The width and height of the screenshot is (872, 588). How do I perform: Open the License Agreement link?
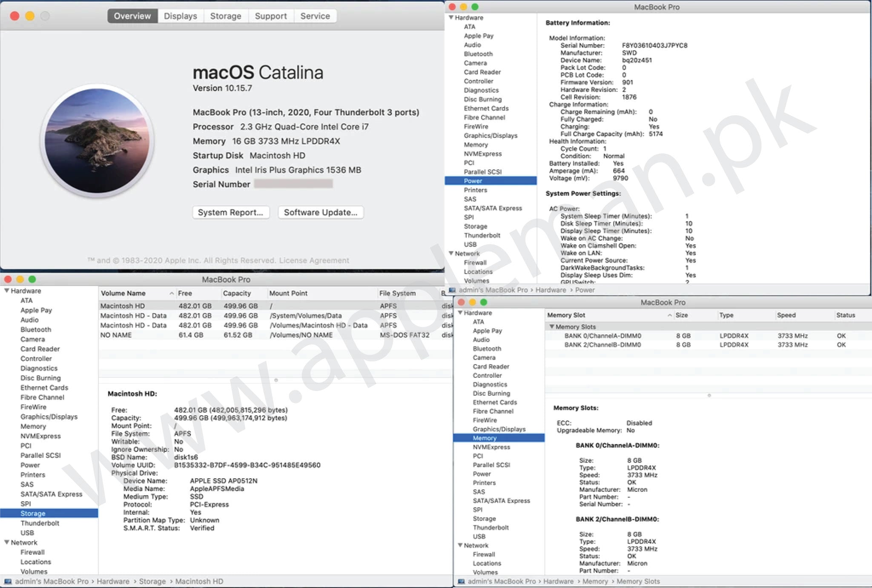tap(314, 260)
